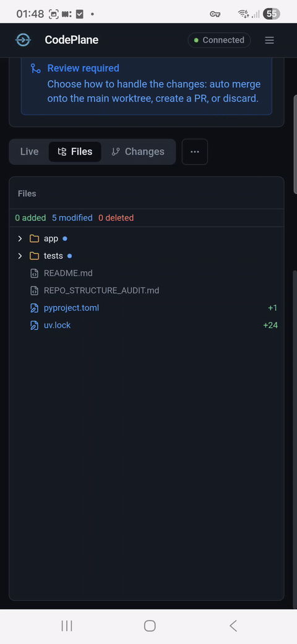
Task: Click the pyproject.toml modified file icon
Action: click(35, 308)
